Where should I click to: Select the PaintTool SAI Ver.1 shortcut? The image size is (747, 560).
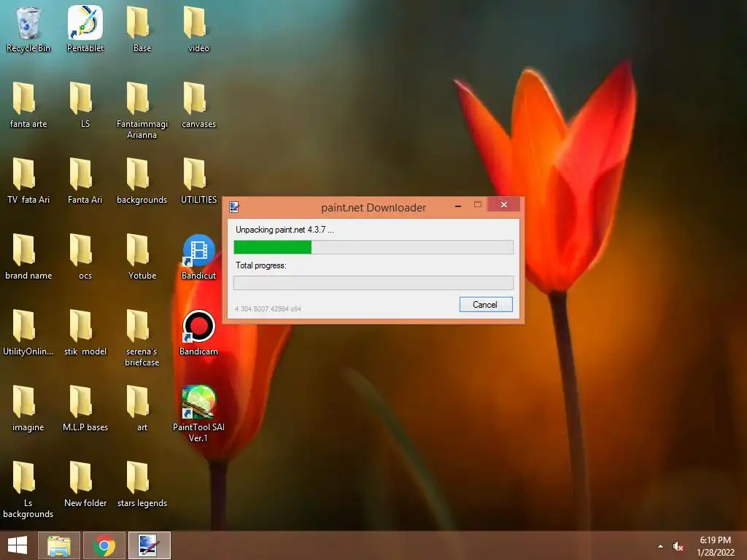click(x=198, y=413)
